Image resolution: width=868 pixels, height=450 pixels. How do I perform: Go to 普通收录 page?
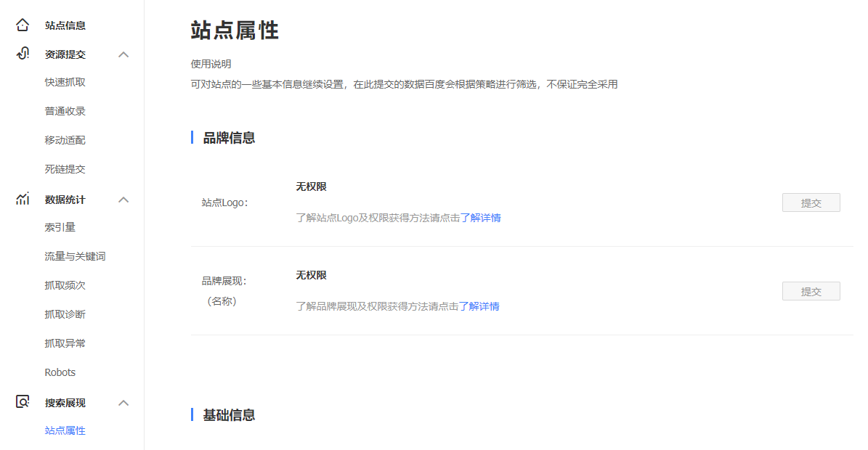65,111
